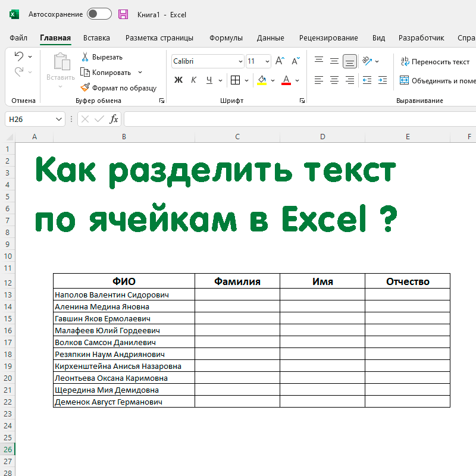Open the Name Box dropdown arrow
Screen dimensions: 476x476
pos(59,120)
